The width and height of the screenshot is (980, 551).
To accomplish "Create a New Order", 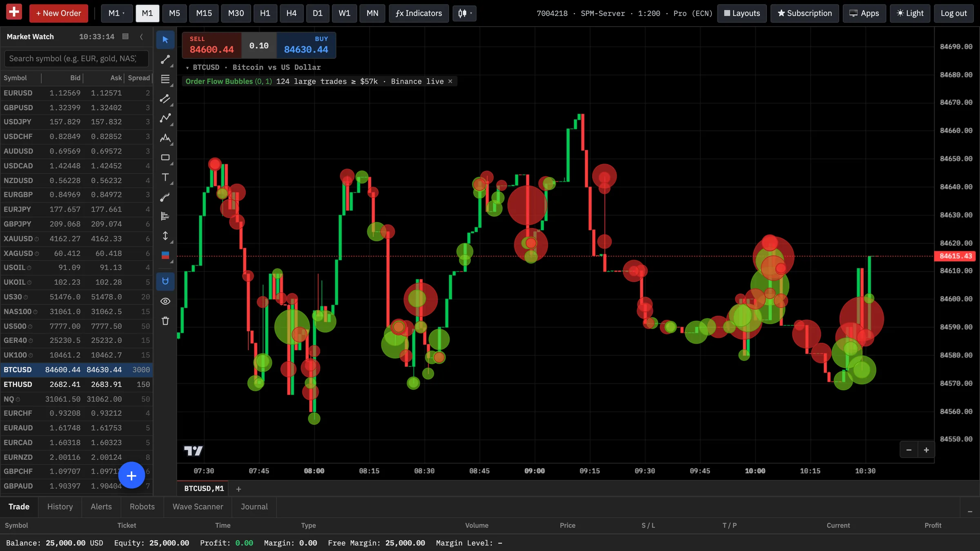I will (x=58, y=13).
